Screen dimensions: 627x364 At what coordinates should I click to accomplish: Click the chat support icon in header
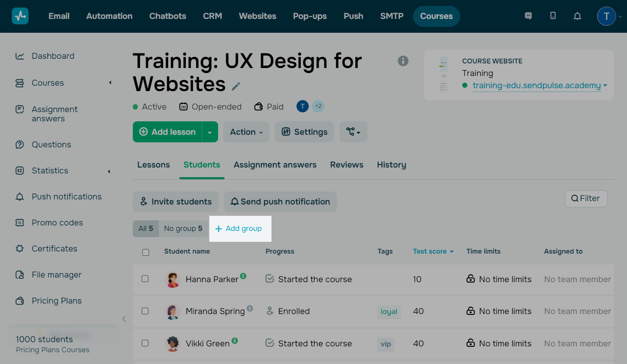point(528,16)
